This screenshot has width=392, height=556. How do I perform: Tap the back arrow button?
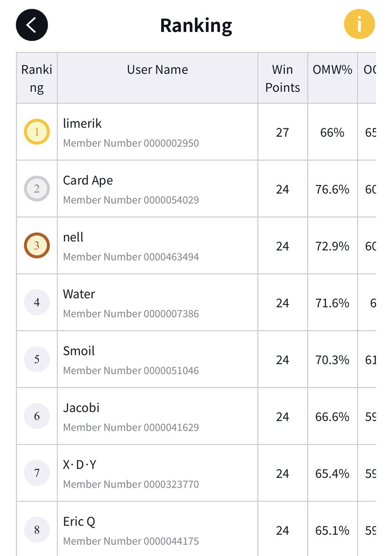click(x=32, y=25)
